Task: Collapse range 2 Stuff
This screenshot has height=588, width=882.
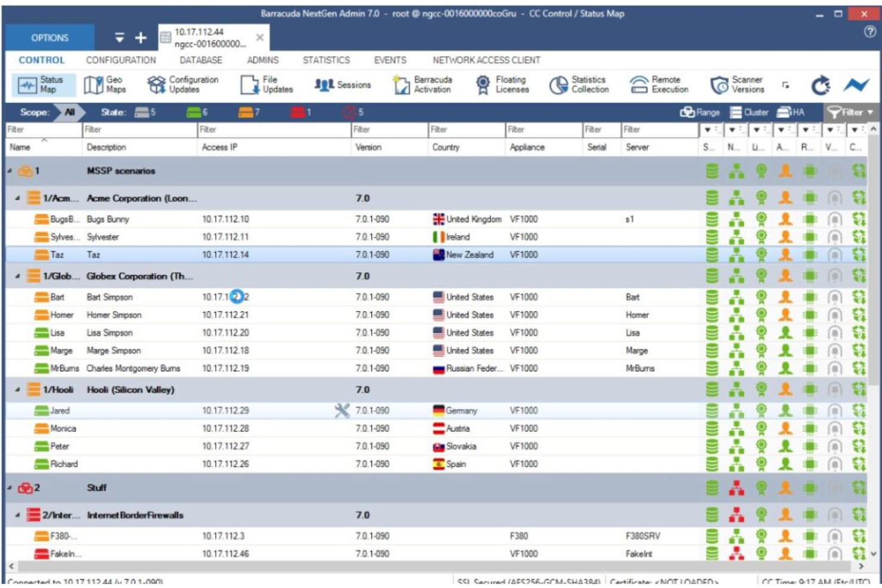Action: coord(10,488)
